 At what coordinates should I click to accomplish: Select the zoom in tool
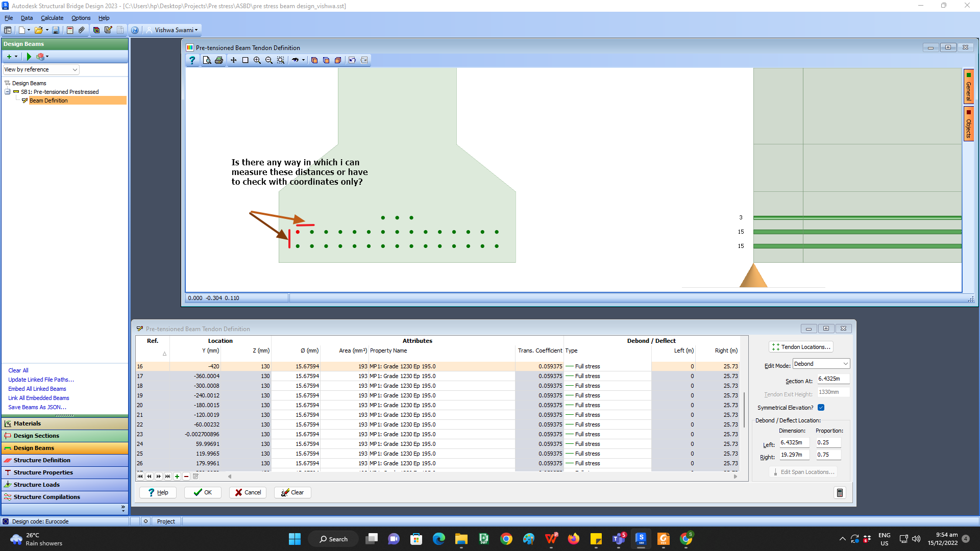coord(257,60)
